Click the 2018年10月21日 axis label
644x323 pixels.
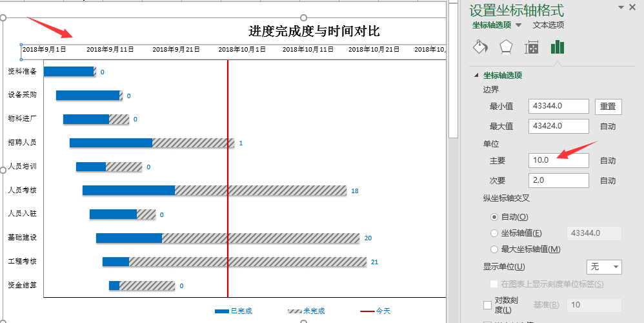pyautogui.click(x=374, y=49)
